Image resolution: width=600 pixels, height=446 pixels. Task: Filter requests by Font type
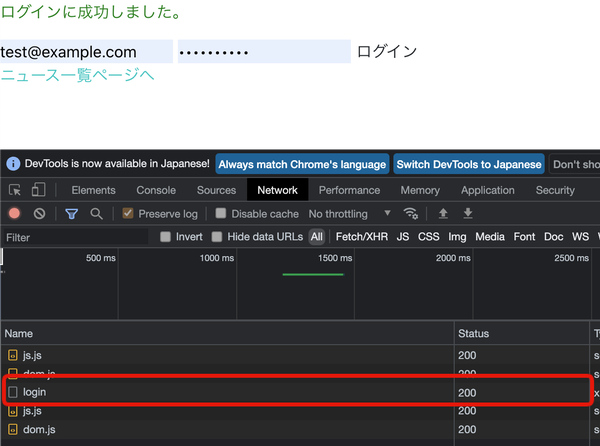click(524, 237)
